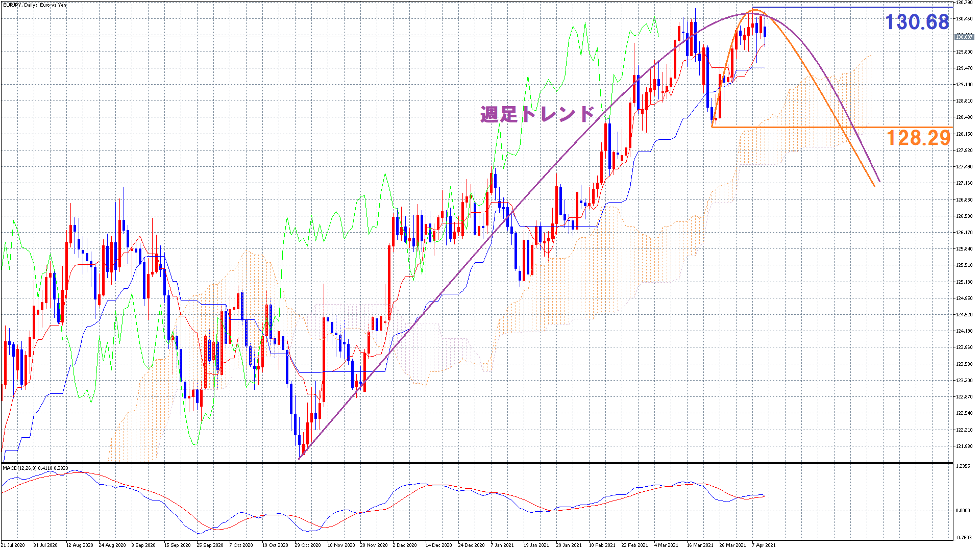Image resolution: width=980 pixels, height=551 pixels.
Task: Click the current price tag 130.097
Action: click(964, 37)
